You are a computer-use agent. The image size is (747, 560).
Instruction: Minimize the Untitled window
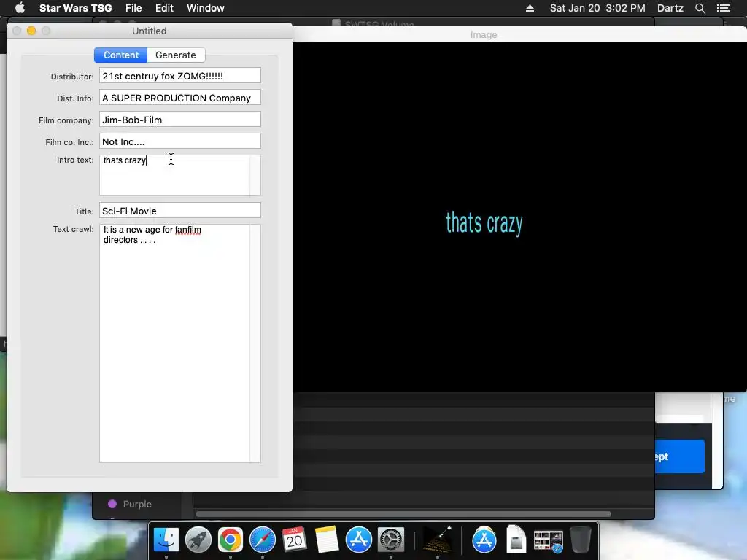(31, 31)
